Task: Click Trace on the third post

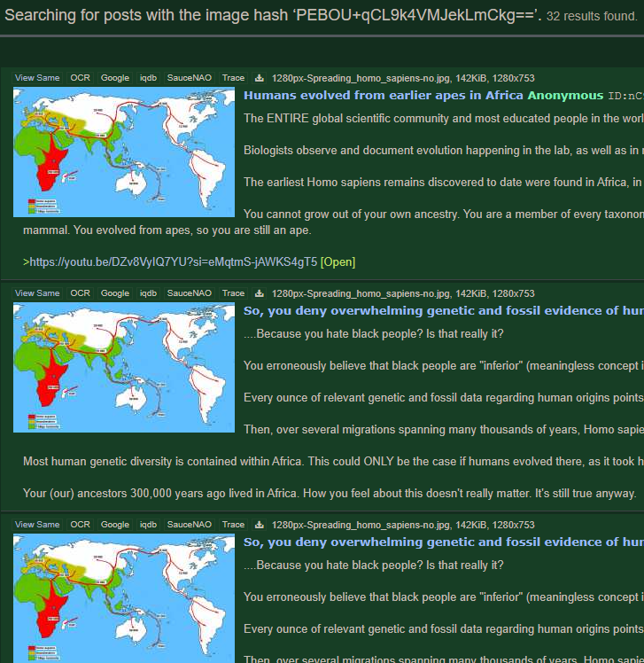Action: point(233,525)
